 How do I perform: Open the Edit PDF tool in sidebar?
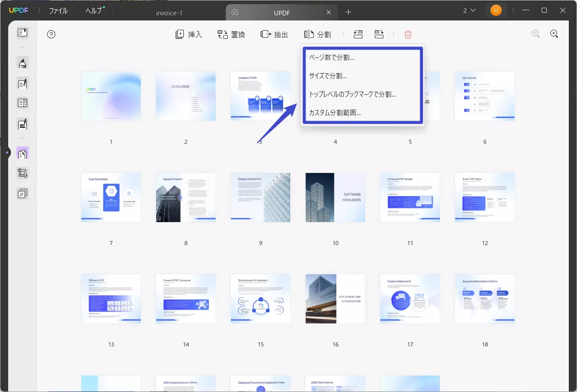(x=23, y=83)
